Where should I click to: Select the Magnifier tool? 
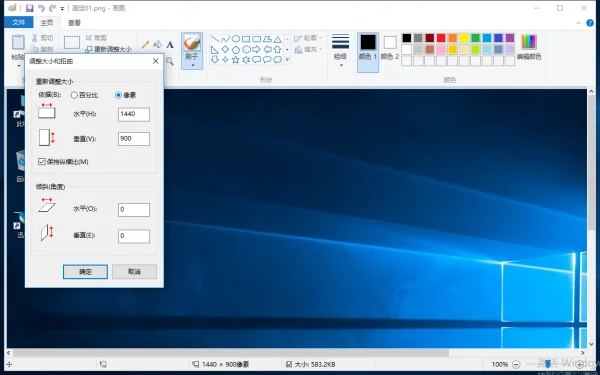pyautogui.click(x=170, y=62)
